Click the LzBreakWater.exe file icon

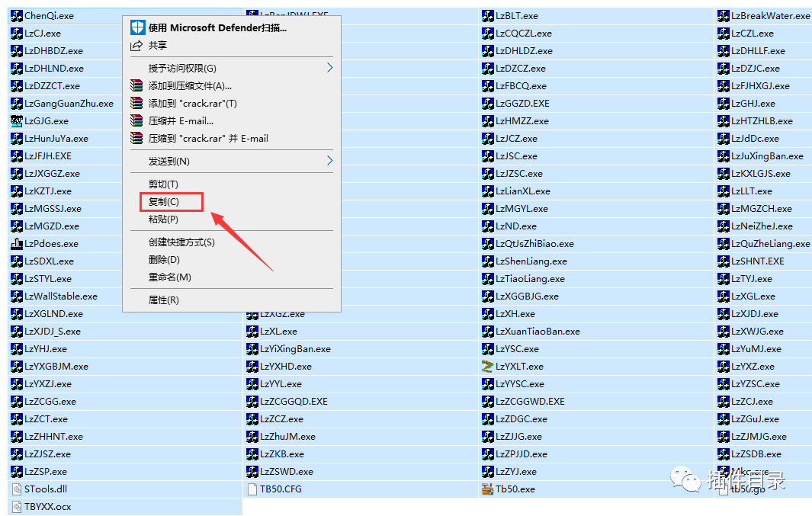(724, 16)
